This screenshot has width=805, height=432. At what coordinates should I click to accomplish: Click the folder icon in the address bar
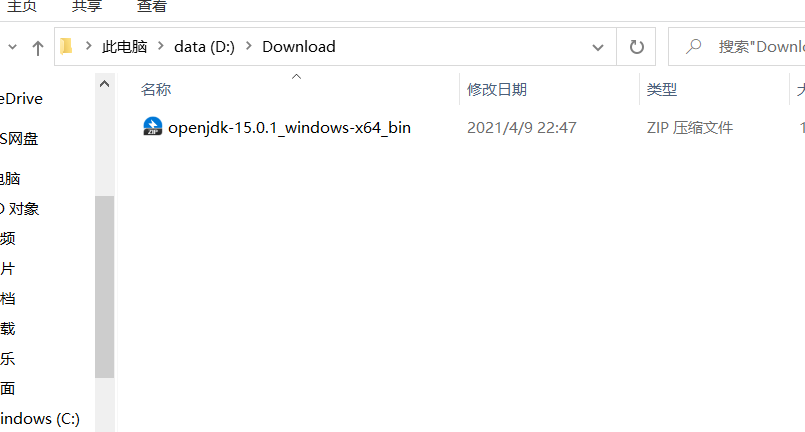[x=66, y=47]
